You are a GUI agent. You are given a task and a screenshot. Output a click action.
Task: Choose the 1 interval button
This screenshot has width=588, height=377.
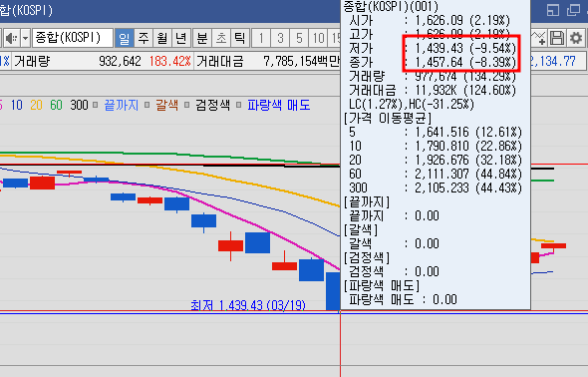point(261,38)
